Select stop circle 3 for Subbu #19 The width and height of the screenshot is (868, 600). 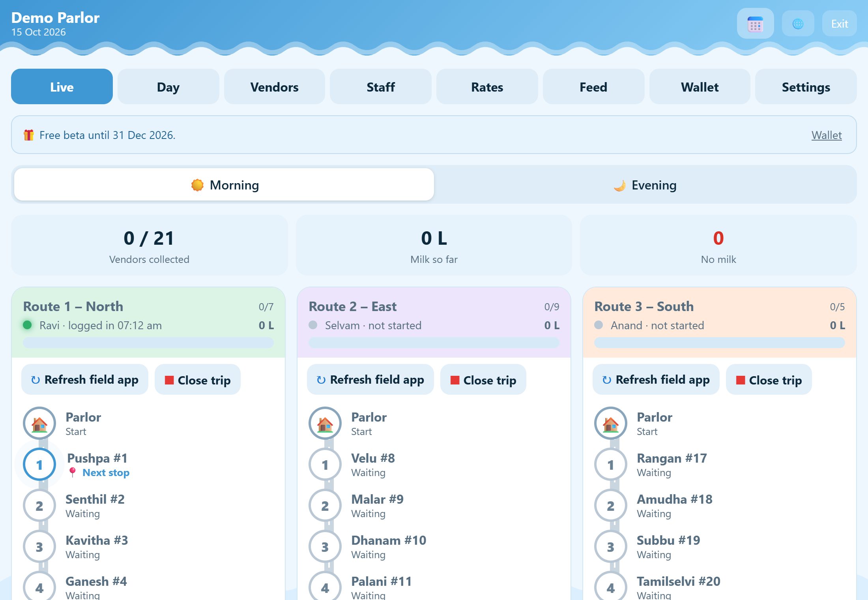(611, 547)
